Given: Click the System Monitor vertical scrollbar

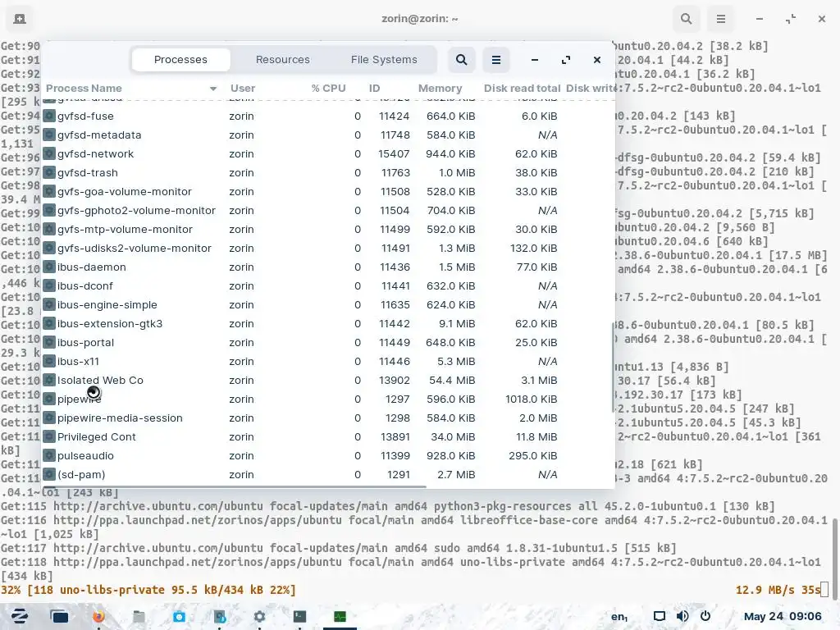Looking at the screenshot, I should [612, 367].
